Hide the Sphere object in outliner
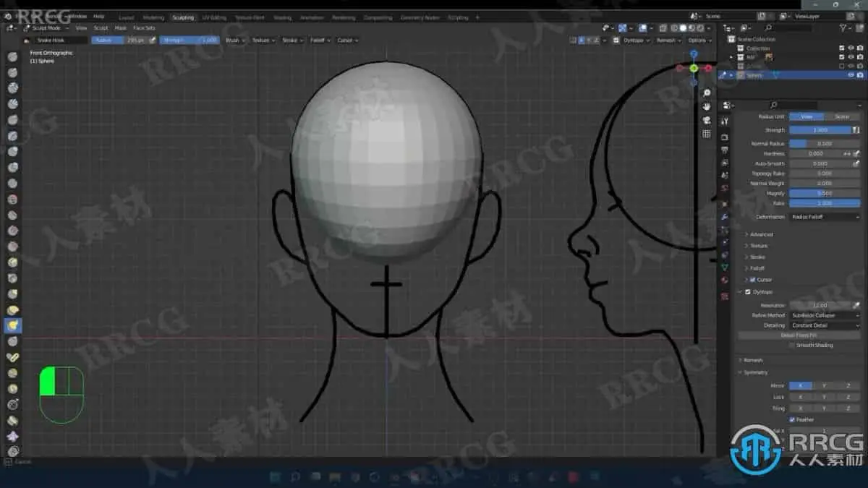This screenshot has width=868, height=488. point(851,75)
